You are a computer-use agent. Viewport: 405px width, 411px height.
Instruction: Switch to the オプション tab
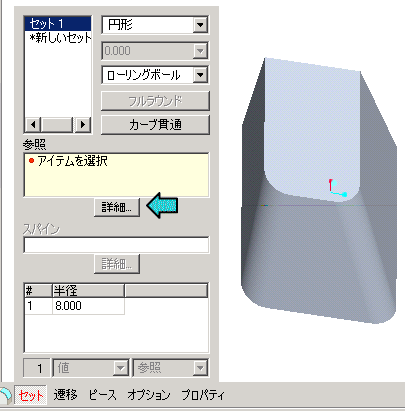click(x=149, y=395)
